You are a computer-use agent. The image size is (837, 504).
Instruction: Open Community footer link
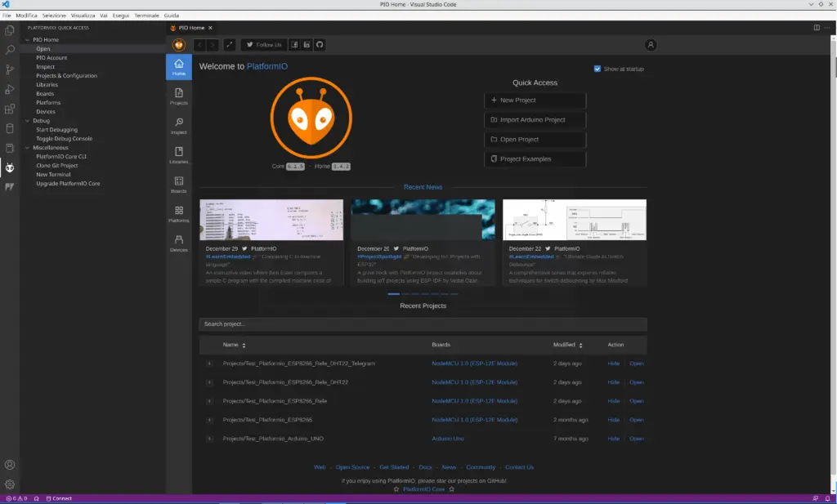(x=481, y=467)
